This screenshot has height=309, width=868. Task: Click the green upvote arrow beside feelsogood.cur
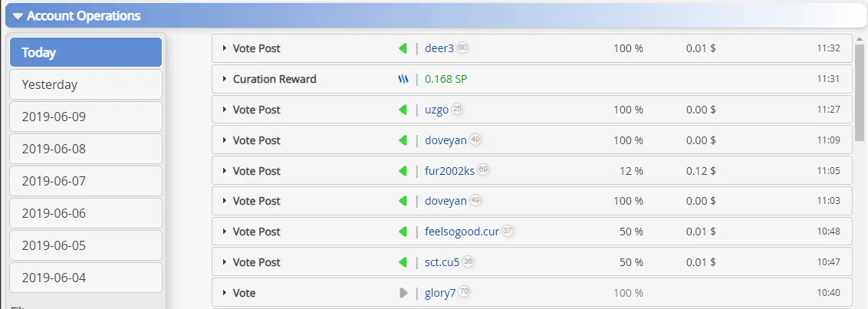click(403, 232)
